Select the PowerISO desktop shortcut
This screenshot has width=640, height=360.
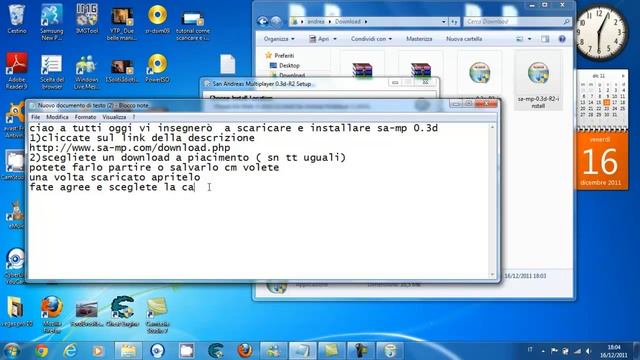pos(157,68)
